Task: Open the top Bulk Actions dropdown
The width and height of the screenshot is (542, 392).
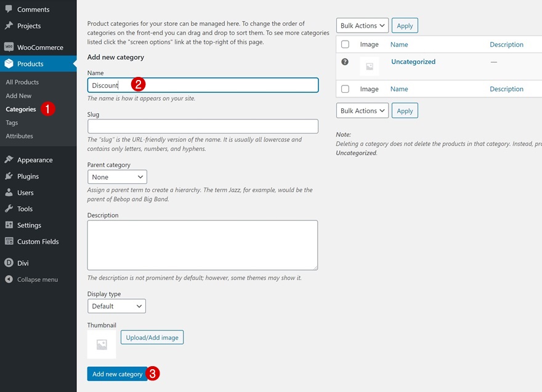Action: click(x=362, y=26)
